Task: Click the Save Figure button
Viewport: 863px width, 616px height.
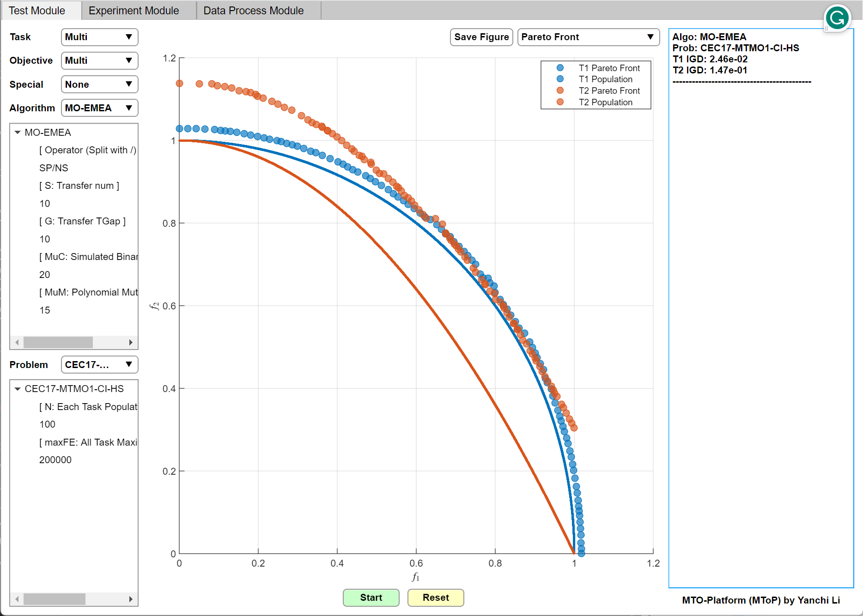Action: [481, 37]
